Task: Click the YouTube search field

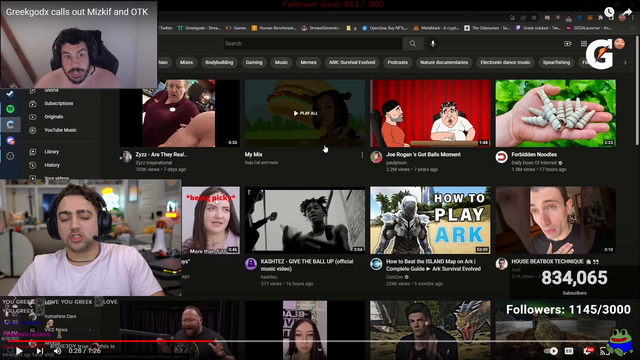Action: pos(313,44)
